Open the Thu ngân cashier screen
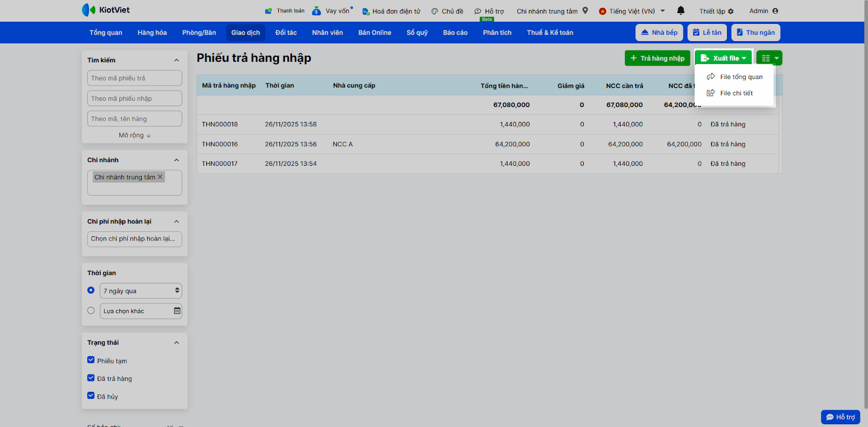This screenshot has width=868, height=427. [x=756, y=33]
